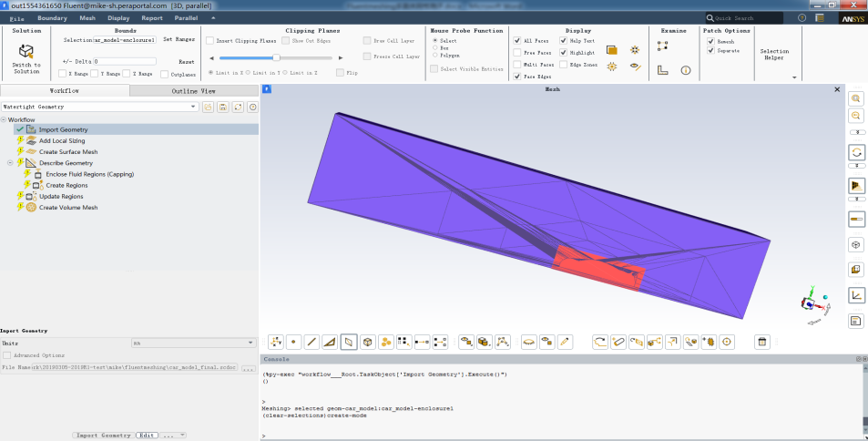Click the clipping plane slider handle

coord(276,57)
